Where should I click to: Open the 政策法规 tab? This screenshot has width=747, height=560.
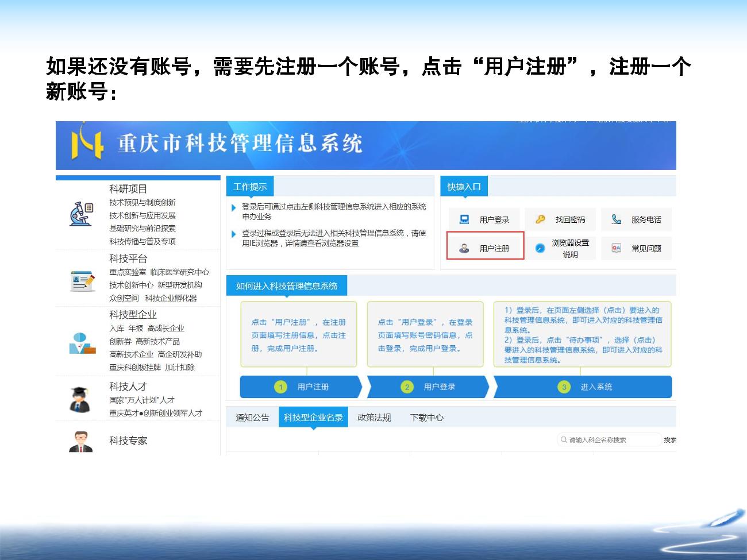coord(374,418)
